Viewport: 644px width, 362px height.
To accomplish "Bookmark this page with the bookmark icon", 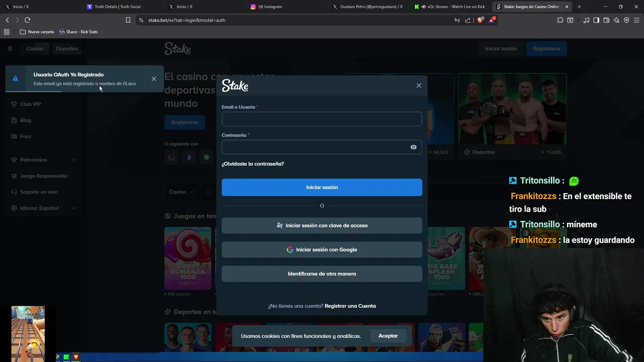I will (x=128, y=20).
